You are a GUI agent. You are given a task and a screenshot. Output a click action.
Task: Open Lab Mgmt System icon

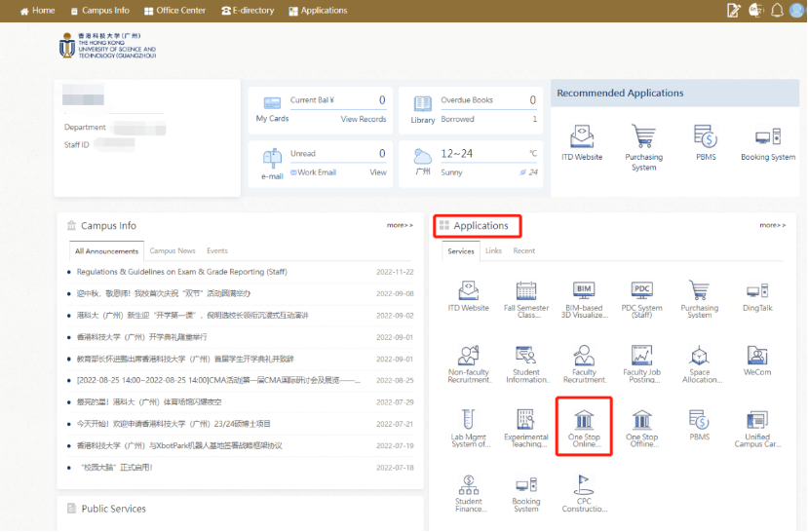point(469,428)
